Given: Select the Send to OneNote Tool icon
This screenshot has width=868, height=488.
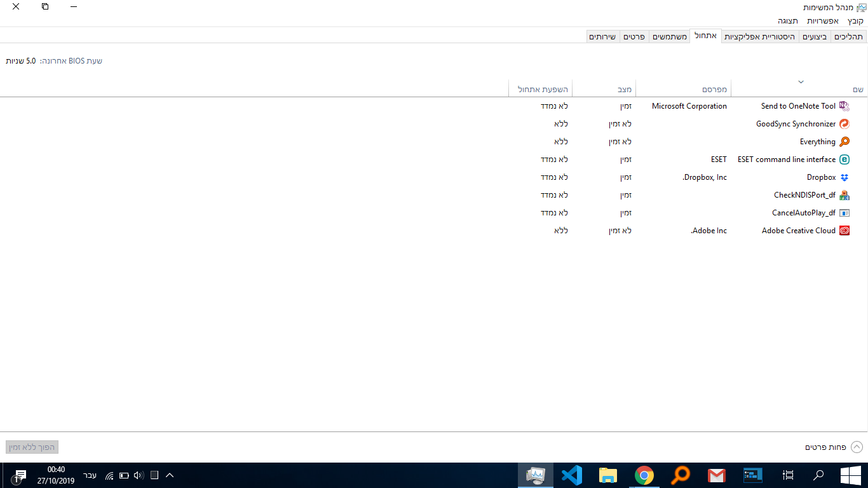Looking at the screenshot, I should pos(844,106).
